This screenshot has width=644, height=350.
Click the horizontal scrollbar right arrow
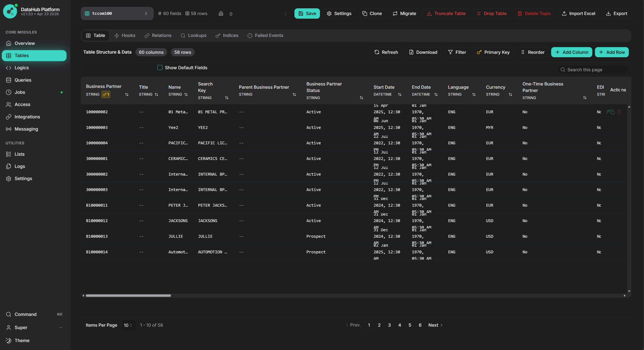tap(625, 296)
